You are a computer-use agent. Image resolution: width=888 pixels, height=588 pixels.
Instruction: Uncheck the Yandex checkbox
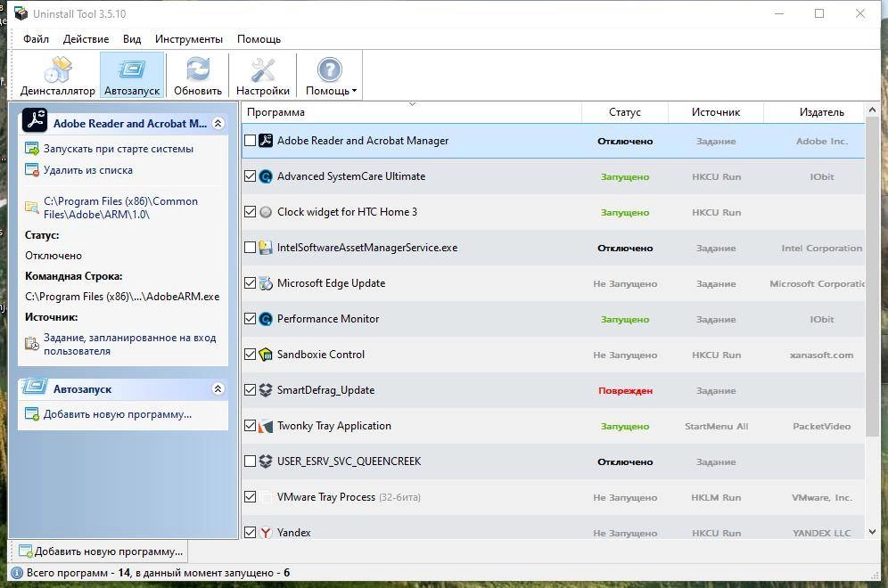[x=250, y=533]
